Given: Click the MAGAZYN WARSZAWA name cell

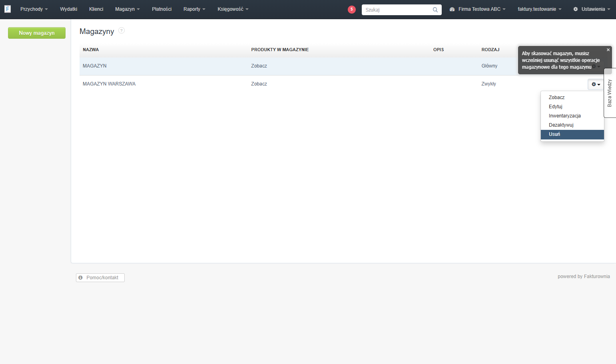Looking at the screenshot, I should [x=109, y=84].
